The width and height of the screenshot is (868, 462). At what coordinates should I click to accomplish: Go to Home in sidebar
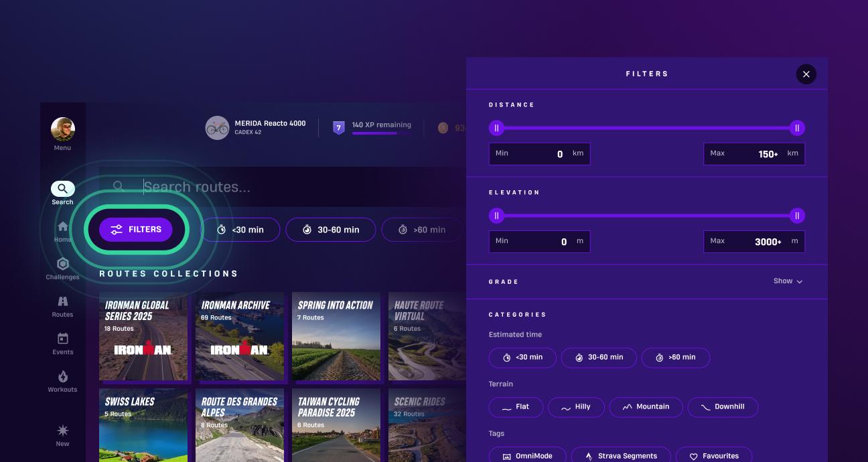pos(62,228)
